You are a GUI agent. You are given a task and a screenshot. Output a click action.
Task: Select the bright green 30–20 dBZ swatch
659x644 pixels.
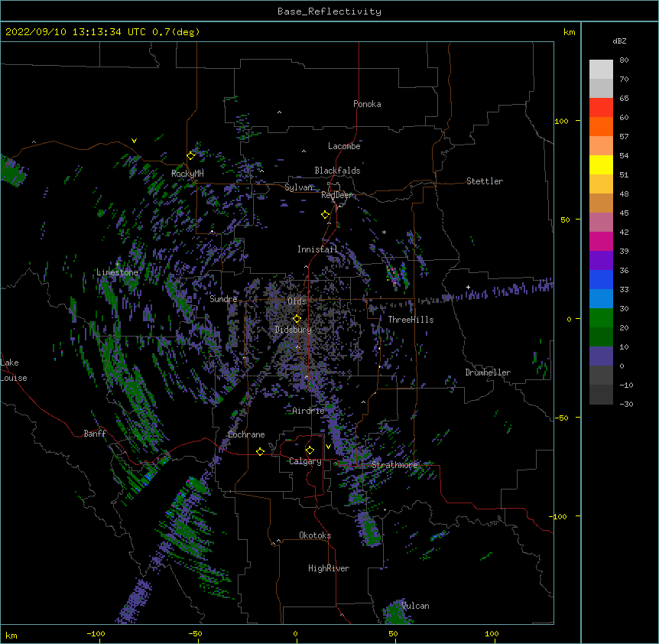601,318
